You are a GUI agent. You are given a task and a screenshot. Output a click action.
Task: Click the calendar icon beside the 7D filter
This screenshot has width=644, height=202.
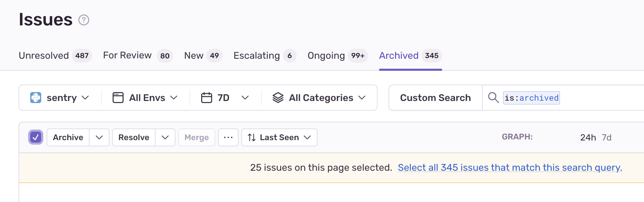(206, 98)
